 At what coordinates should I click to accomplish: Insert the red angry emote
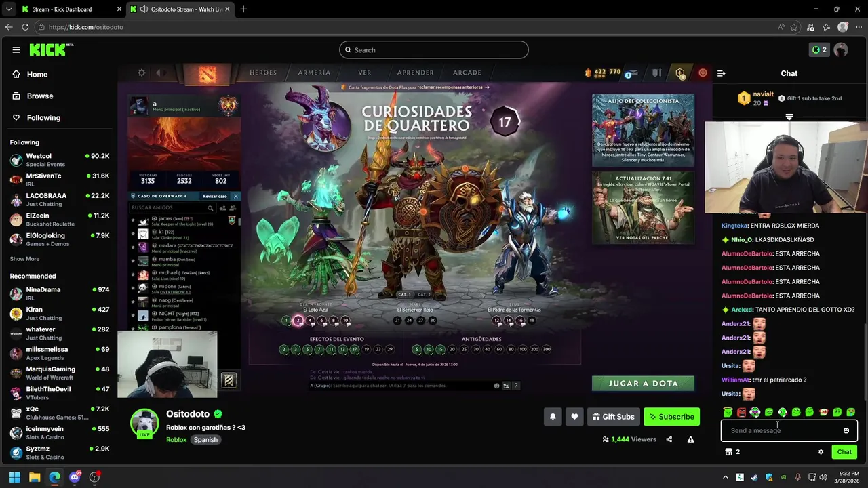pos(741,412)
